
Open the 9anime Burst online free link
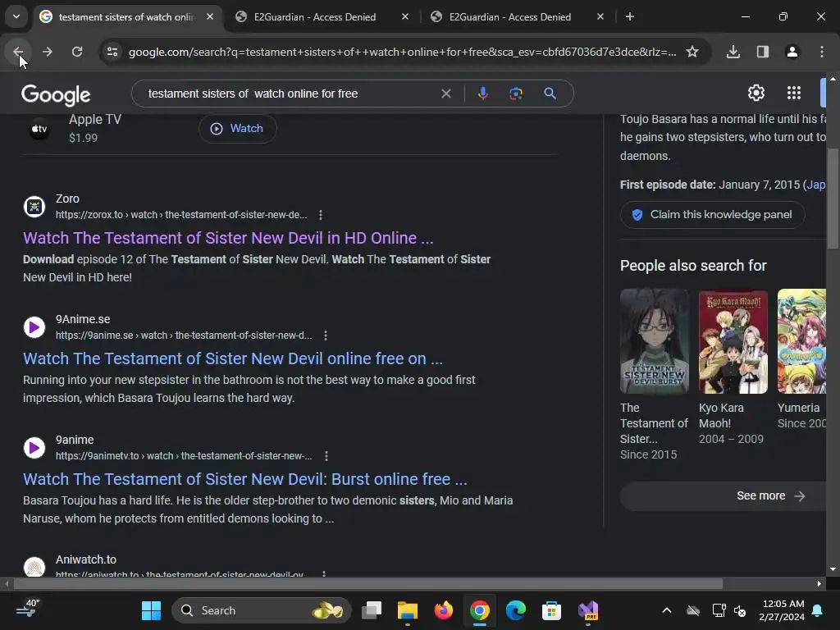[x=244, y=479]
